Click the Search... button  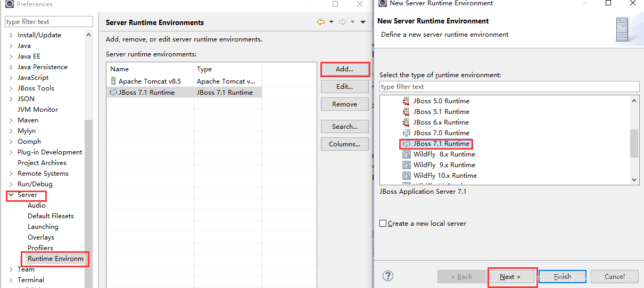(x=345, y=126)
